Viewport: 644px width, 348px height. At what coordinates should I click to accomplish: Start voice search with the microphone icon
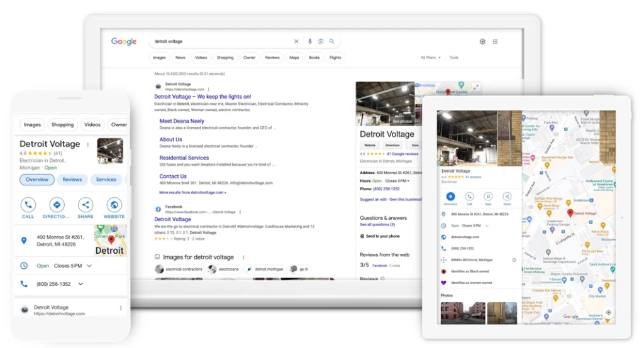point(309,41)
